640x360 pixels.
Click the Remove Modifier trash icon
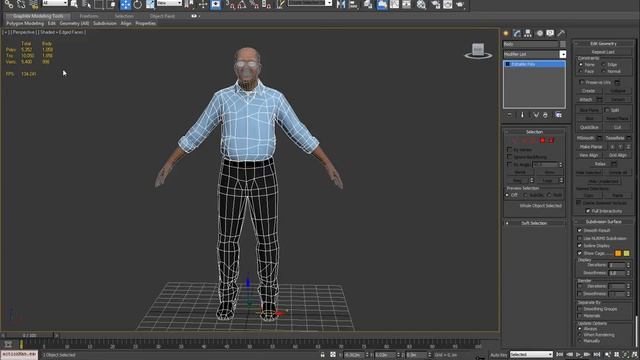[x=545, y=116]
